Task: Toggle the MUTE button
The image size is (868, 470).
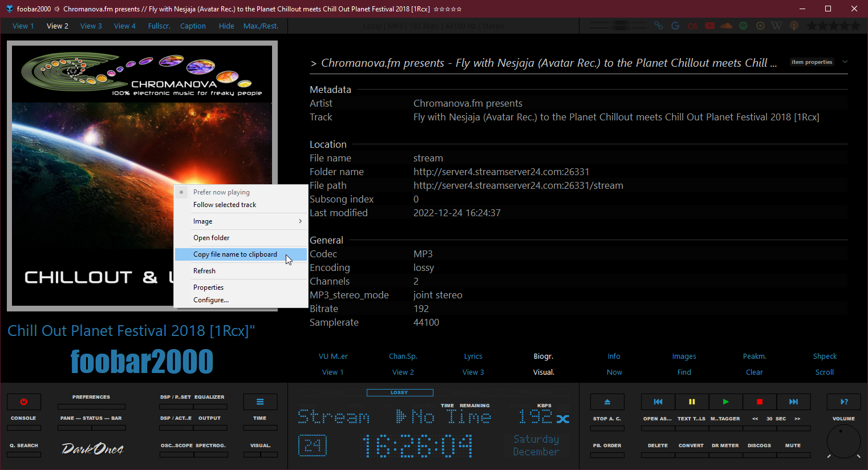Action: coord(793,455)
